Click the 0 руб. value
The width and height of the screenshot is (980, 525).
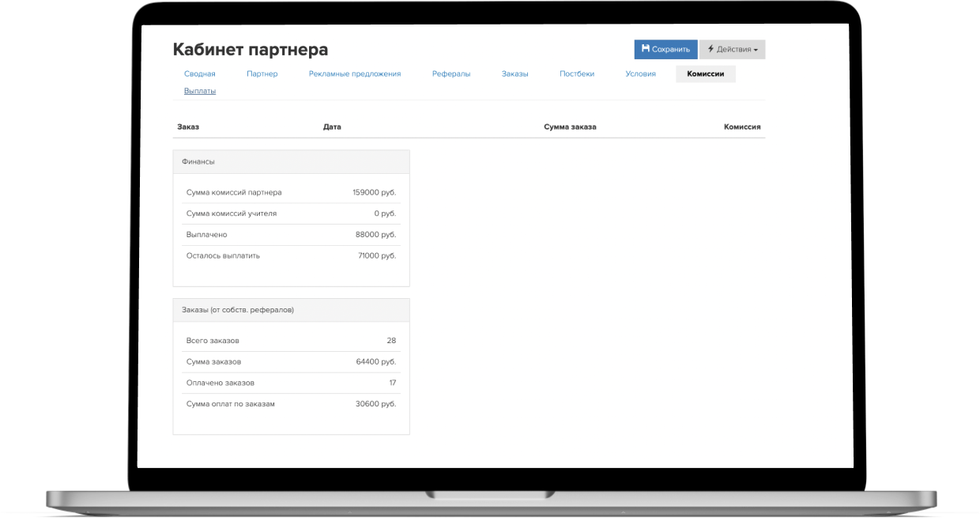tap(386, 213)
